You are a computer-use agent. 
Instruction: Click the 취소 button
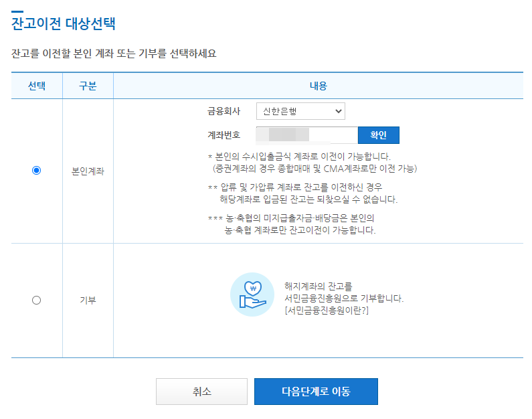pos(201,392)
